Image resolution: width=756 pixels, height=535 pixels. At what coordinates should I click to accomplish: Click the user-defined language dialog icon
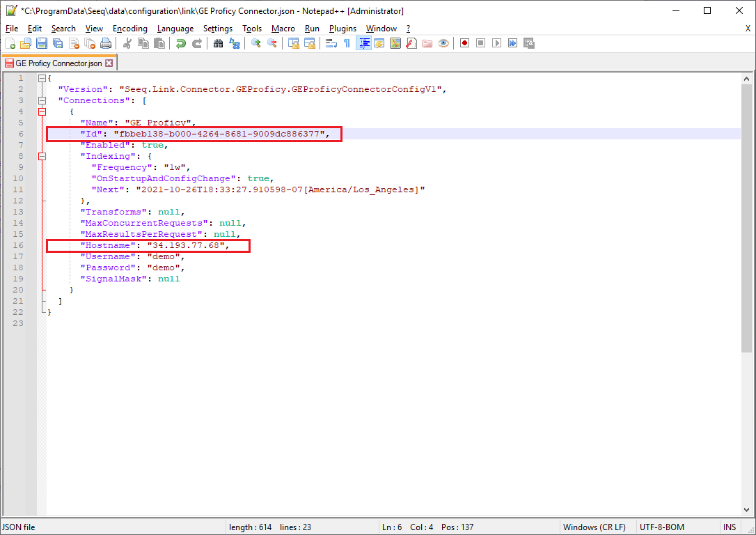(379, 43)
